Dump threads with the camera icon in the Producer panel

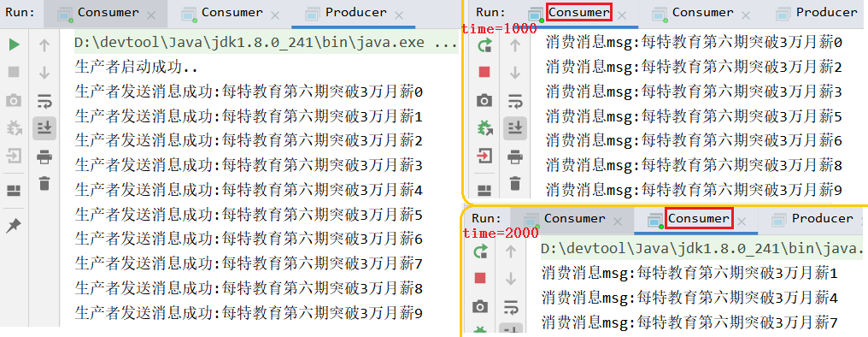[x=14, y=100]
